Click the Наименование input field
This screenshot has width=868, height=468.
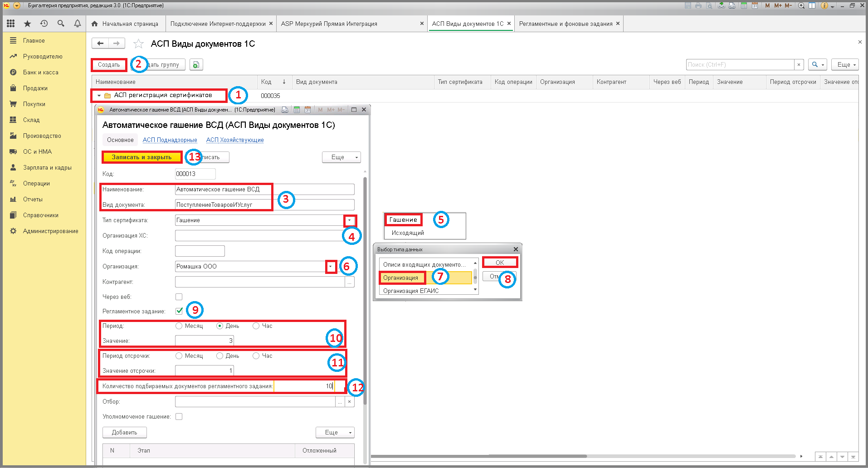click(x=264, y=190)
